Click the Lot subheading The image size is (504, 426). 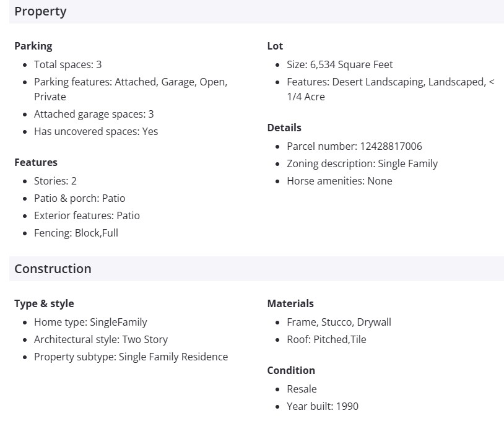coord(275,46)
